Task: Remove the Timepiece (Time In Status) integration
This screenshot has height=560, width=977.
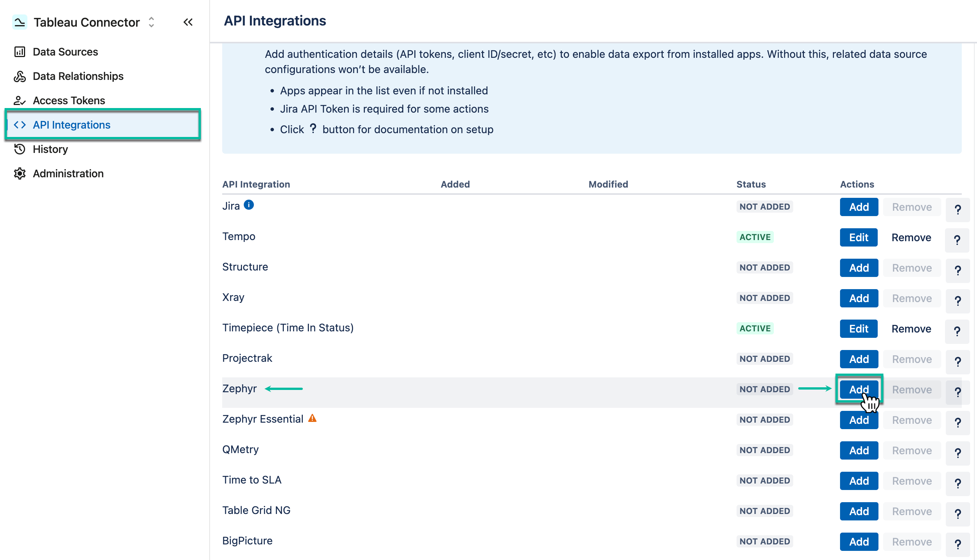Action: (911, 328)
